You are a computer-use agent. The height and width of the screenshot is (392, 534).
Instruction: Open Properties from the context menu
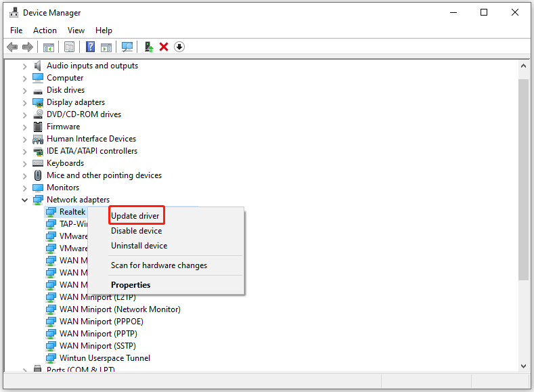pos(131,285)
